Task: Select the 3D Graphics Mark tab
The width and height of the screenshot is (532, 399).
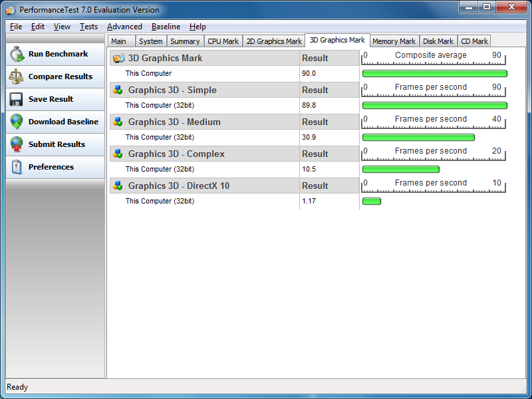Action: pyautogui.click(x=337, y=41)
